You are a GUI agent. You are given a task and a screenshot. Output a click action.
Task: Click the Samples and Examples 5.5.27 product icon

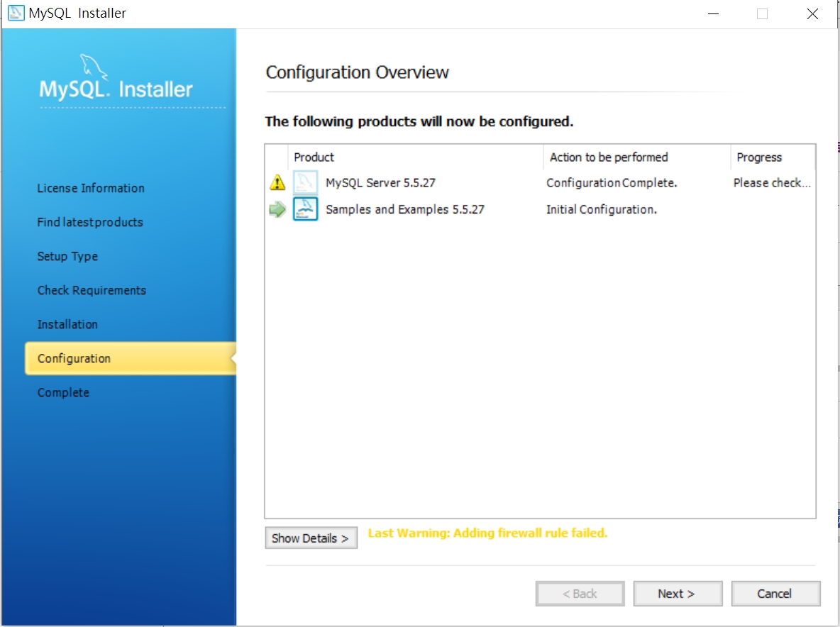point(305,209)
